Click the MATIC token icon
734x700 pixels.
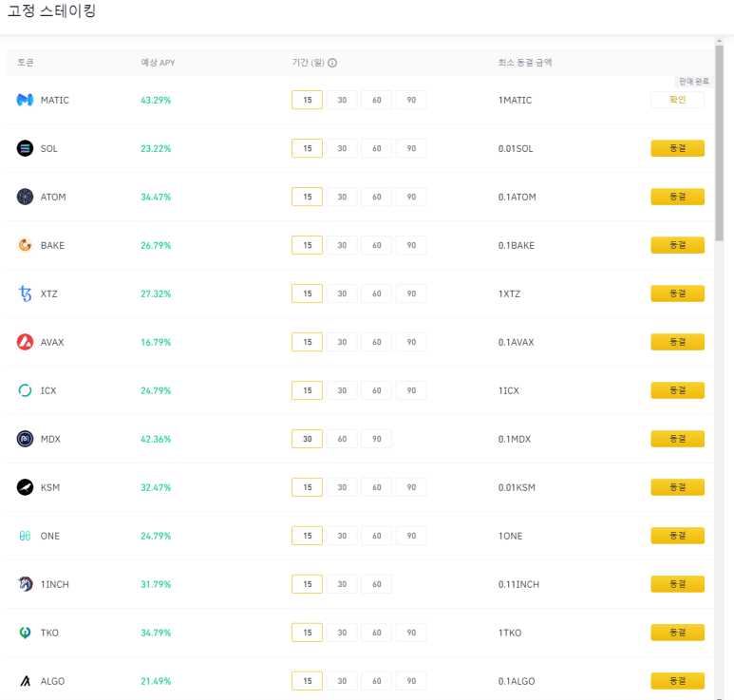(x=25, y=100)
